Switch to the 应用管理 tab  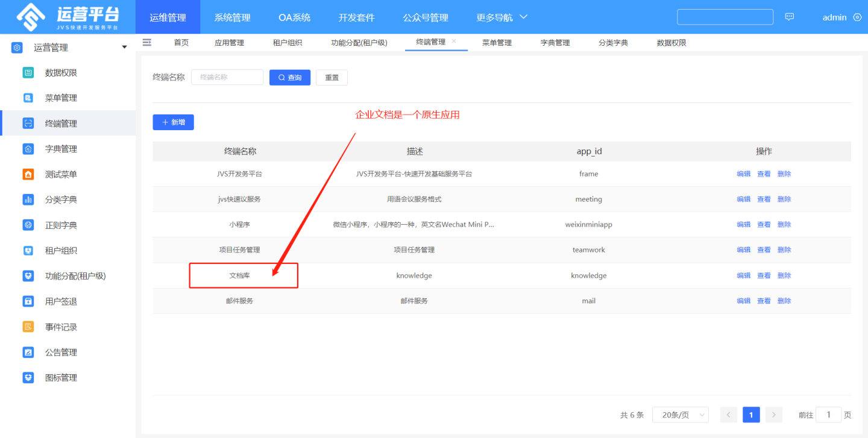coord(230,43)
